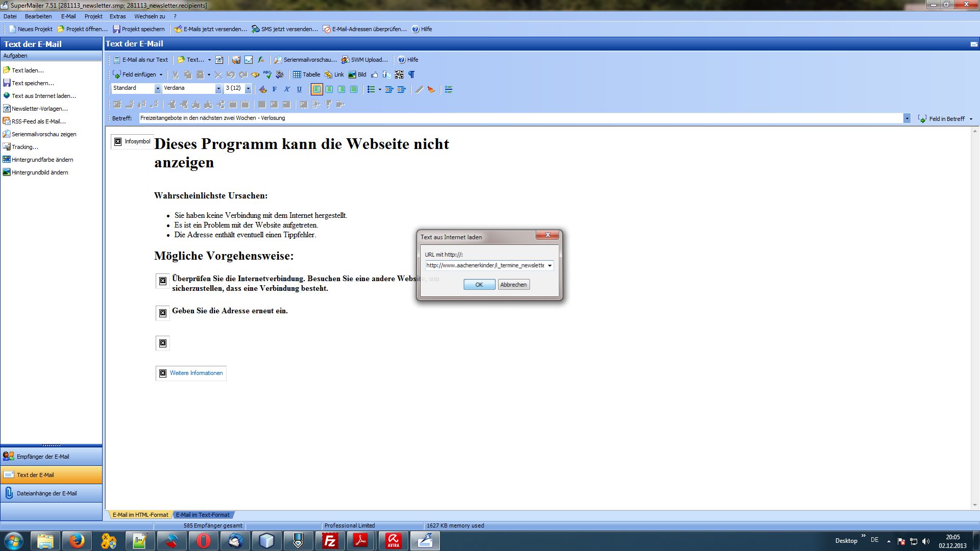
Task: Expand the 'Standard' paragraph style dropdown
Action: (x=157, y=88)
